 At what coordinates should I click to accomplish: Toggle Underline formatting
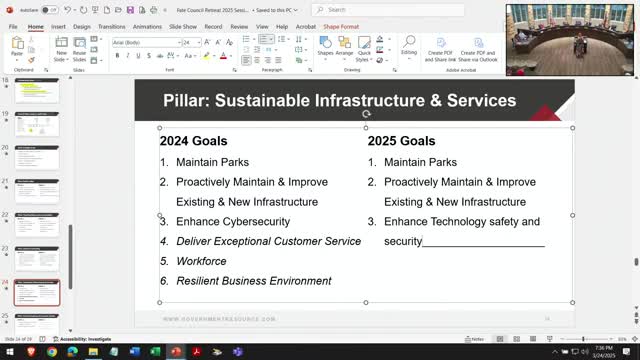(x=138, y=56)
